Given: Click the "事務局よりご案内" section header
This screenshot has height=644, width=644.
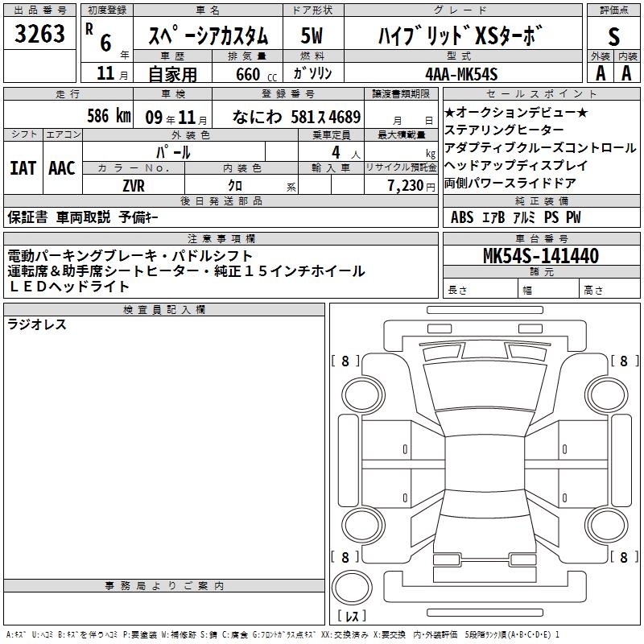Looking at the screenshot, I should point(164,586).
